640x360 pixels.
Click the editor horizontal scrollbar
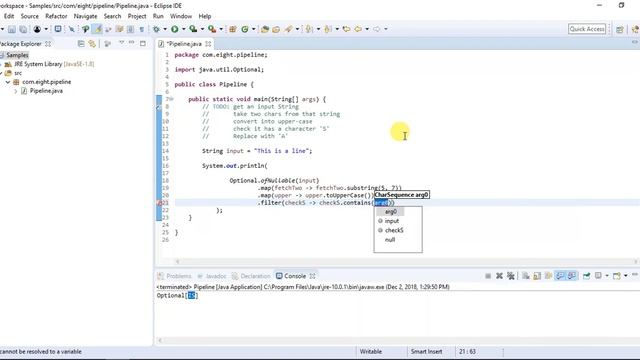(x=407, y=262)
